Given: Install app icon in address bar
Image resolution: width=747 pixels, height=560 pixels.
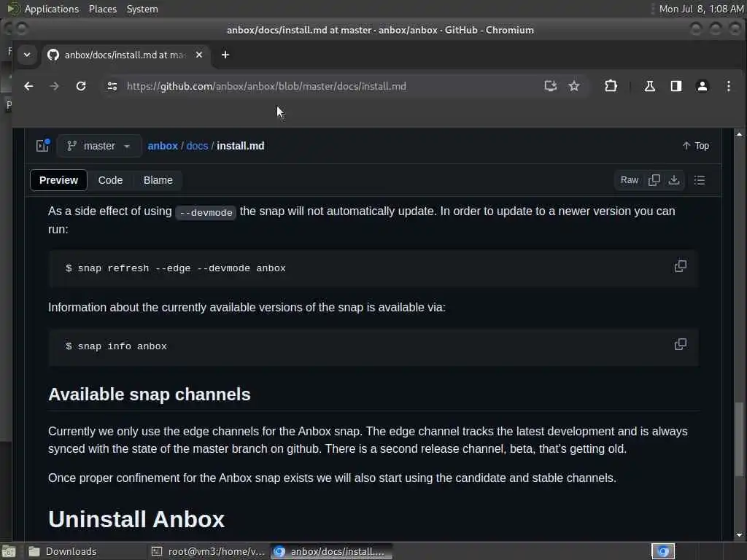Looking at the screenshot, I should point(550,86).
